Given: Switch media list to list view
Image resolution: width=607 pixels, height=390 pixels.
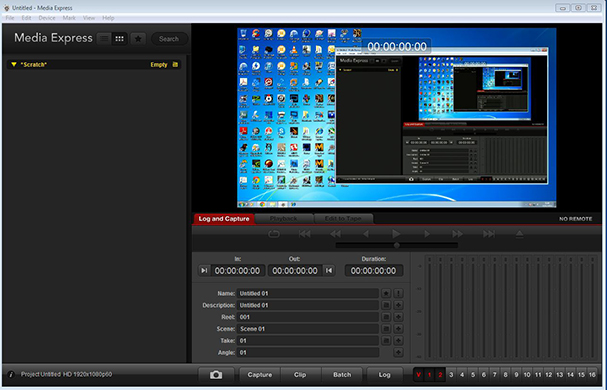Looking at the screenshot, I should click(104, 39).
